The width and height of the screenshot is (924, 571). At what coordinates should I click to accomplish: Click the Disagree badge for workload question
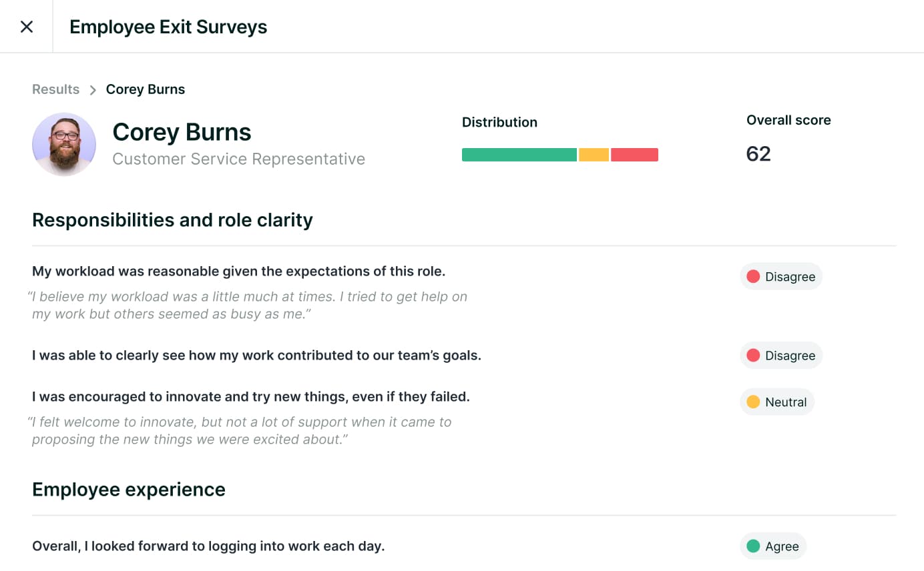tap(780, 277)
